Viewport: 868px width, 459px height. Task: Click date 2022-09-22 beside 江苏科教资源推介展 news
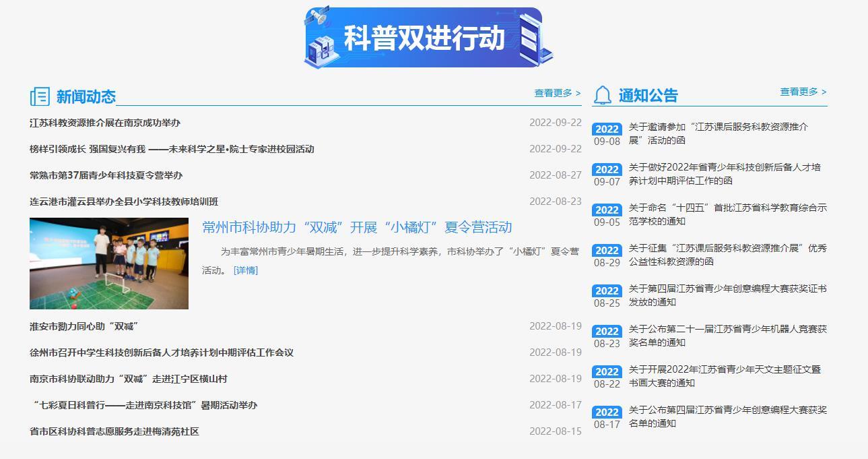[x=556, y=122]
